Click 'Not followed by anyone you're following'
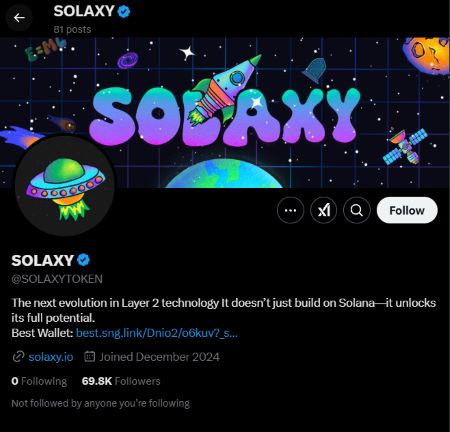Screen dimensions: 450x432 tap(100, 404)
